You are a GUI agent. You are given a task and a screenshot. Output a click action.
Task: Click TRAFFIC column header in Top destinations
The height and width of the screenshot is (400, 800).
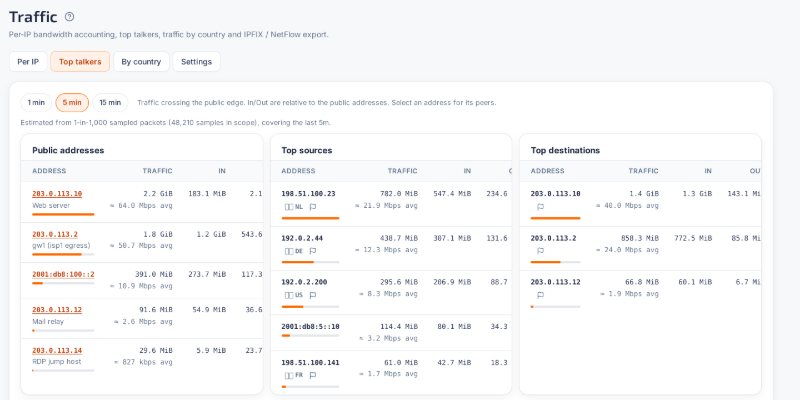click(x=643, y=171)
